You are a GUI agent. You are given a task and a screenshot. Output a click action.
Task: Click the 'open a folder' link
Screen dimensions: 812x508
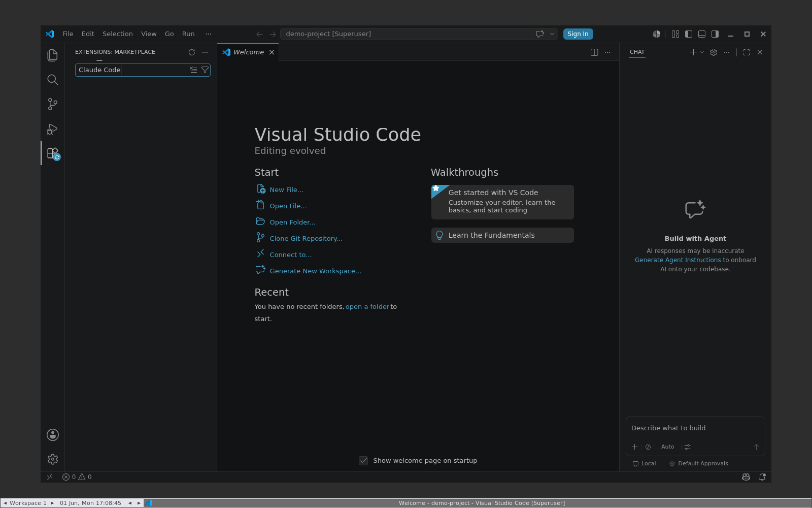(367, 307)
